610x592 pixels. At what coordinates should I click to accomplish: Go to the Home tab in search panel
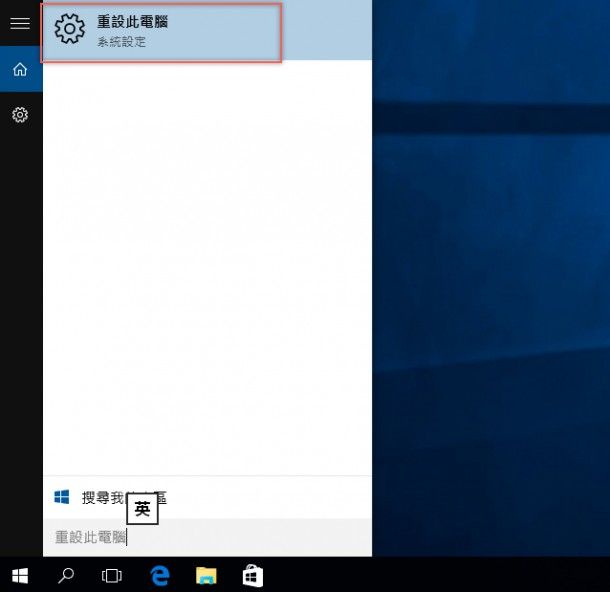click(x=20, y=69)
